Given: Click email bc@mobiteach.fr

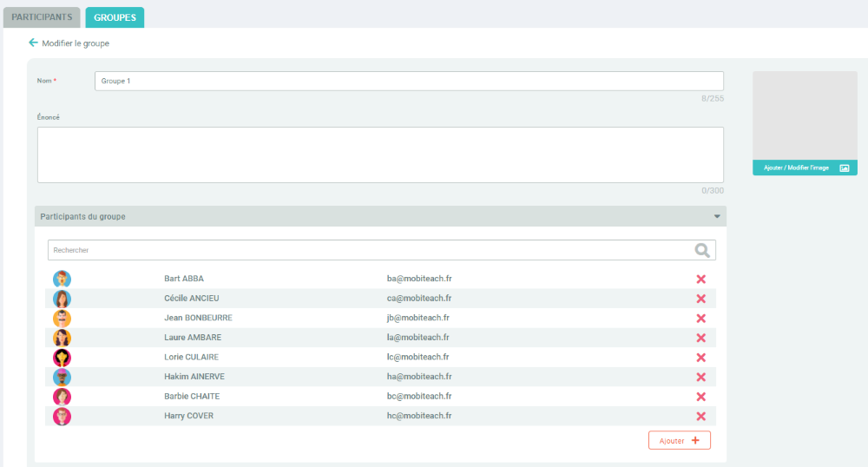Looking at the screenshot, I should pos(419,396).
